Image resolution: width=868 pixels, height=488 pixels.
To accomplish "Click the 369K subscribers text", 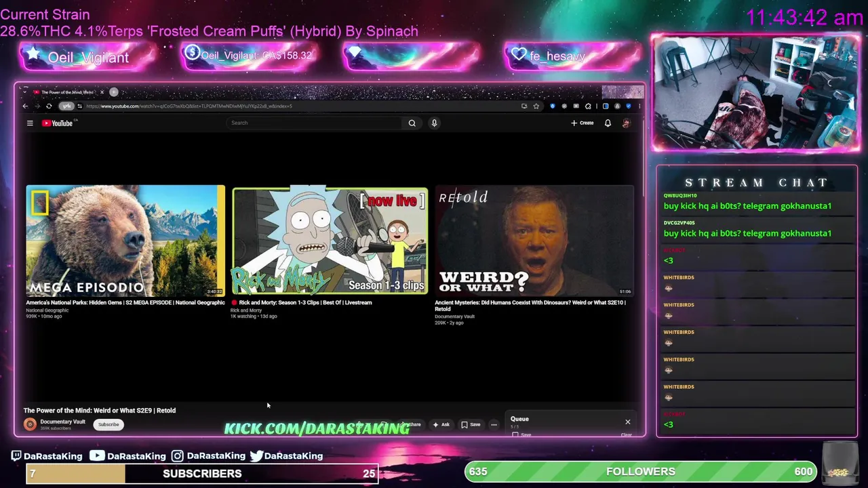I will tap(56, 428).
